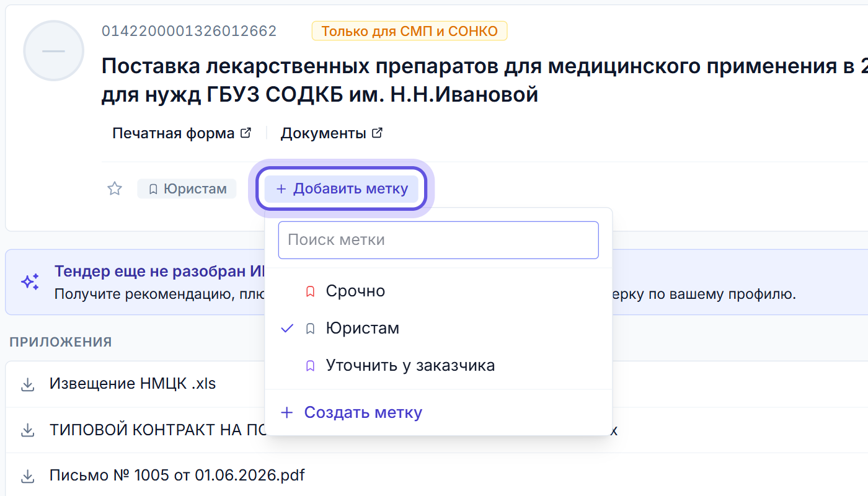Star this tender as favorite
The width and height of the screenshot is (868, 496).
[x=115, y=188]
